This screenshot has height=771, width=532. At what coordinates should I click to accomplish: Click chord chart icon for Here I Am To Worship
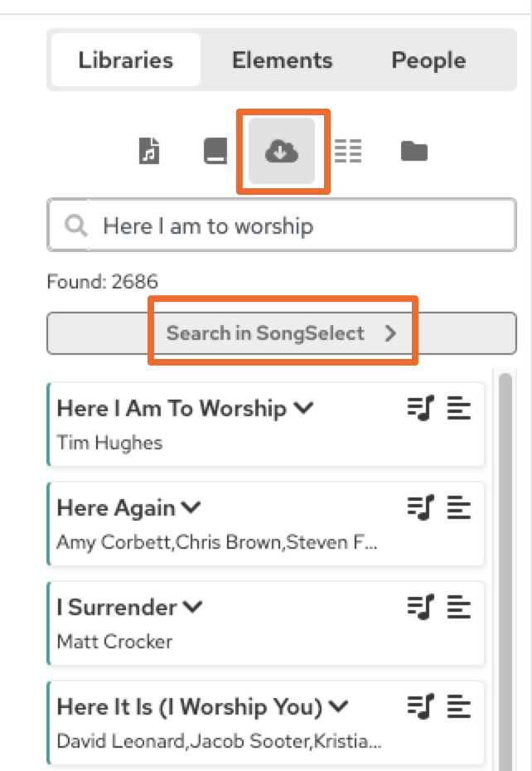point(421,409)
